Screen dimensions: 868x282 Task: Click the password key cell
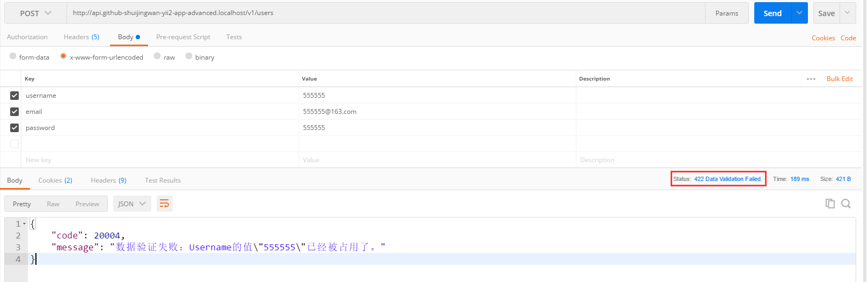click(x=160, y=128)
